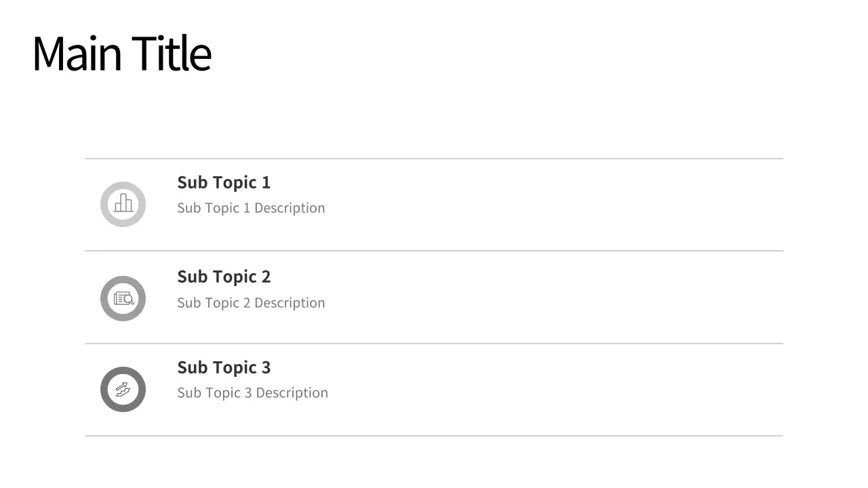Click the news search icon for Sub Topic 2
Viewport: 868px width, 488px height.
click(x=123, y=298)
